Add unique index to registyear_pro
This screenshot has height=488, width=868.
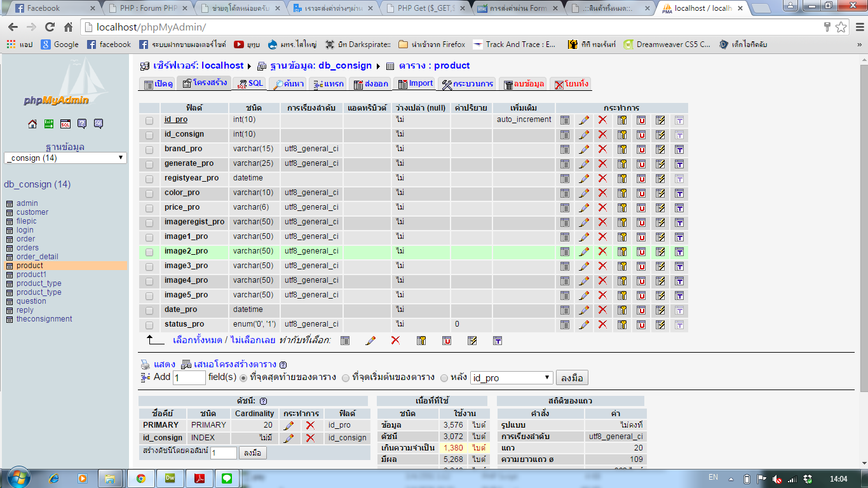click(641, 178)
